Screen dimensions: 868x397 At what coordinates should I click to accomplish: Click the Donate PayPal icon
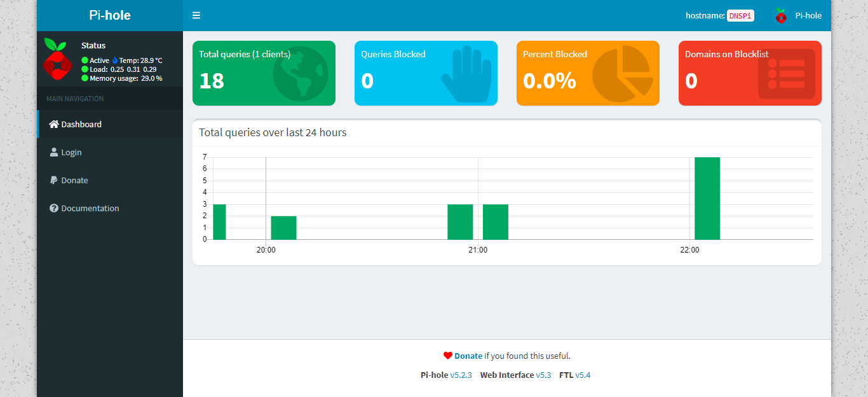coord(54,180)
